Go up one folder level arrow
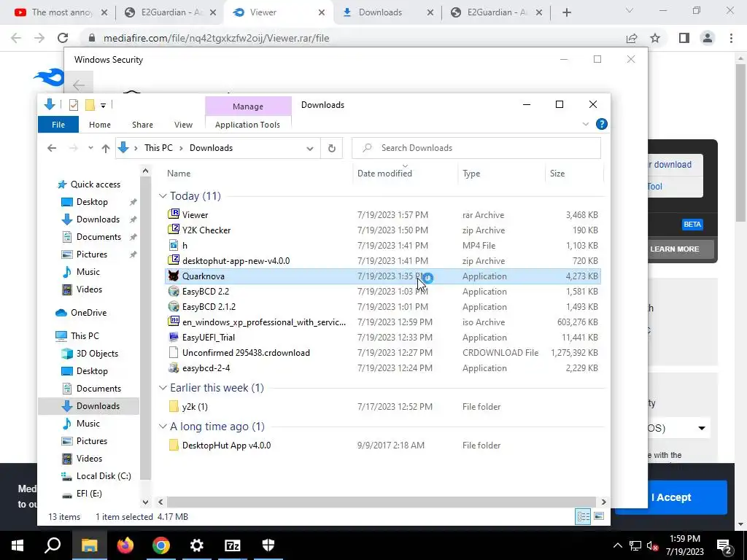The image size is (747, 560). click(x=106, y=148)
